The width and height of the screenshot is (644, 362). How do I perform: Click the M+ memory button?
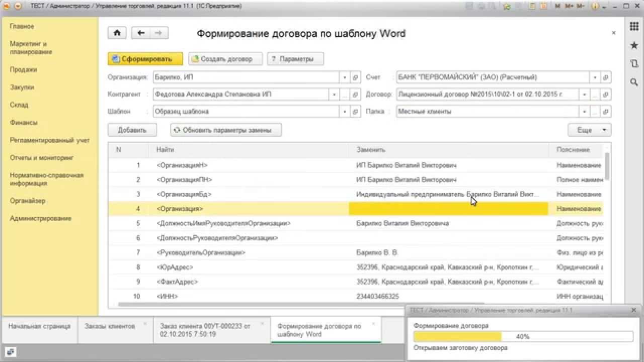(x=569, y=7)
